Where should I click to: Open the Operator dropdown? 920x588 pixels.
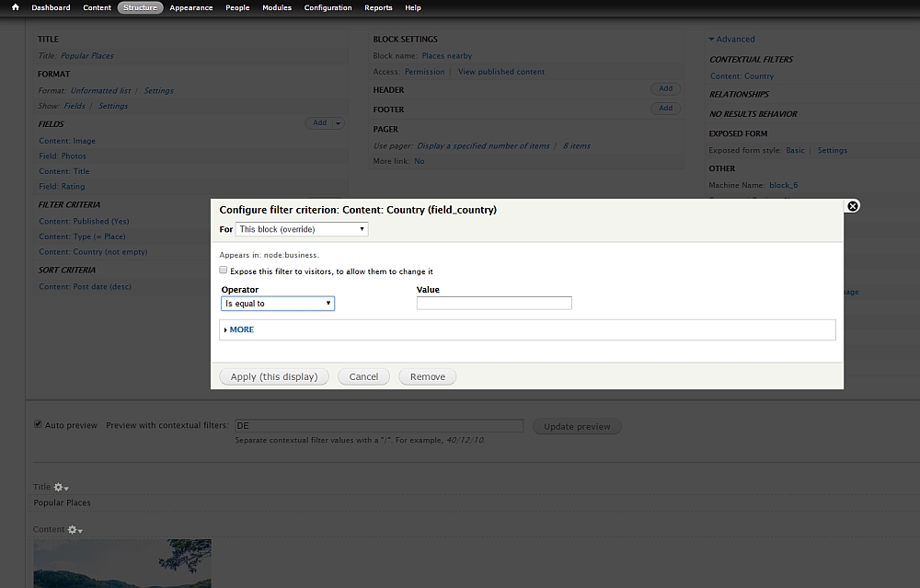click(x=278, y=303)
